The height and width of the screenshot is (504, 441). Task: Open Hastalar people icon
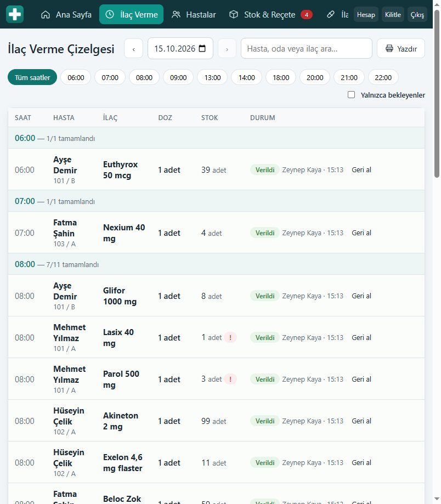(176, 14)
